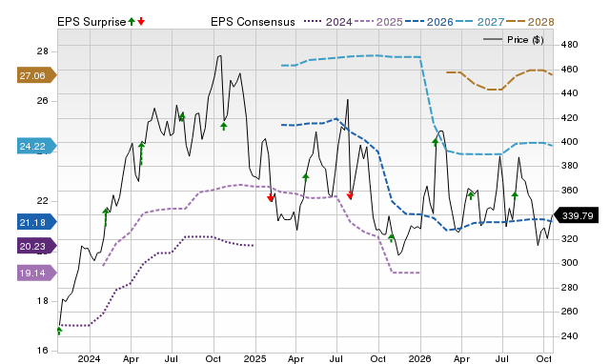Screen dimensions: 610x364
Task: Click the Price ($) legend label
Action: [x=525, y=40]
